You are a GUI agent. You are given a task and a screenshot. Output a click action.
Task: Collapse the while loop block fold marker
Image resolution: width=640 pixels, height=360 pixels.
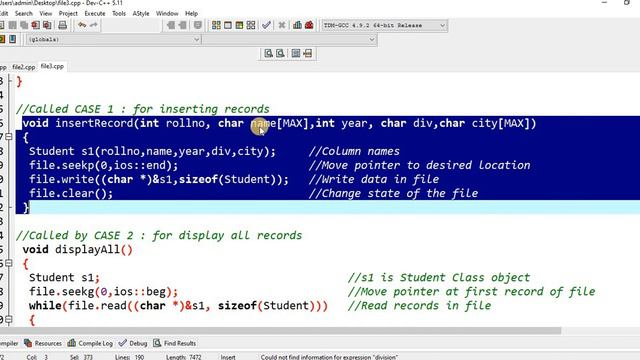9,319
